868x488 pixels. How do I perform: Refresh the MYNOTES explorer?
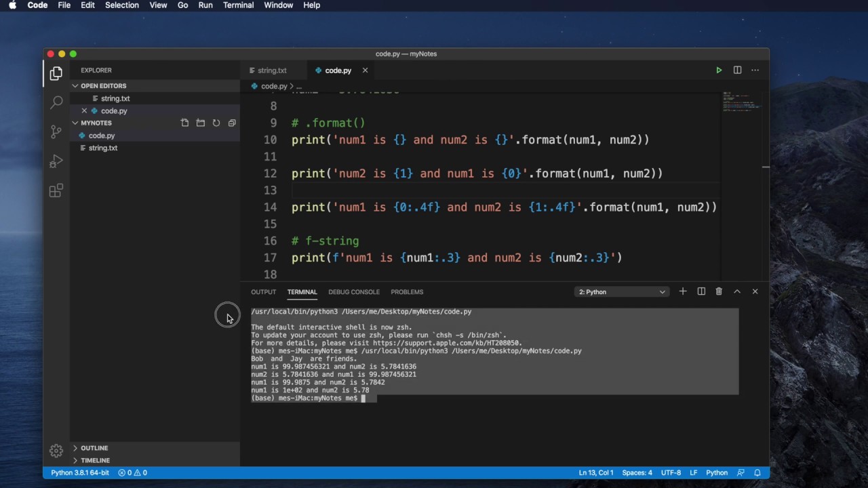click(x=216, y=123)
